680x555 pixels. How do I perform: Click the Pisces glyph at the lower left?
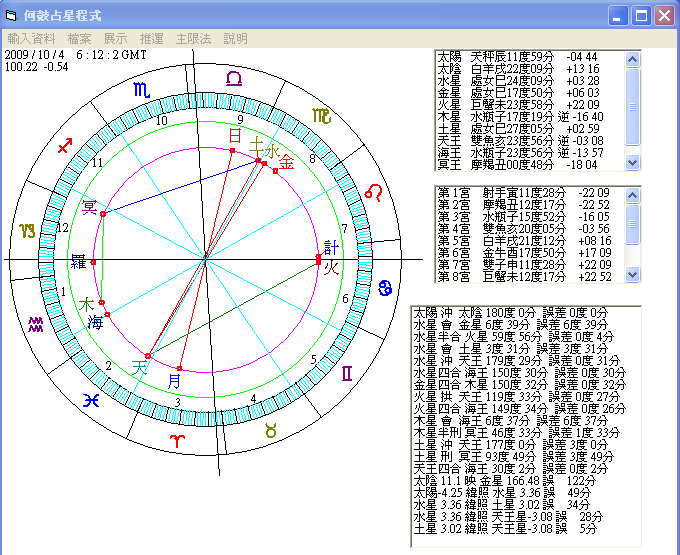coord(91,399)
